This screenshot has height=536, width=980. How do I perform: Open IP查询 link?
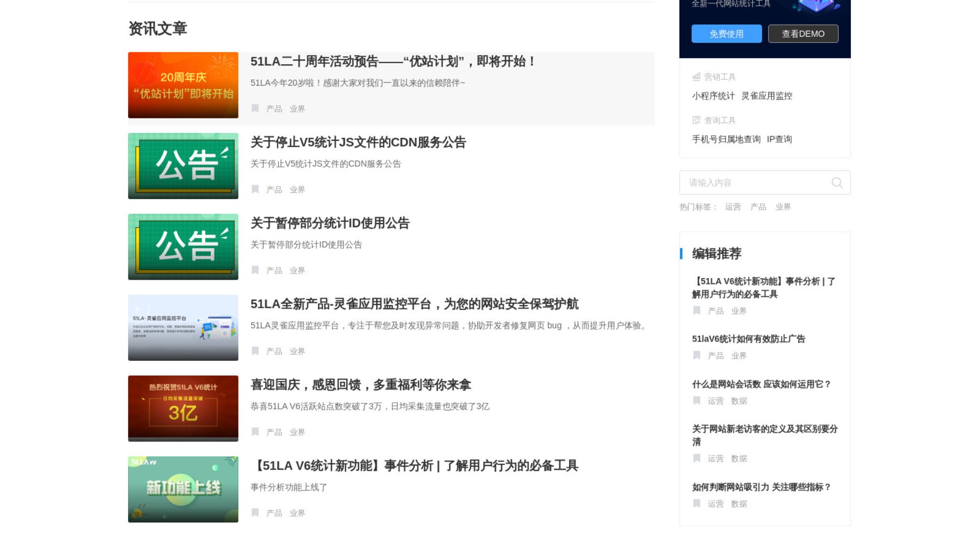[779, 139]
